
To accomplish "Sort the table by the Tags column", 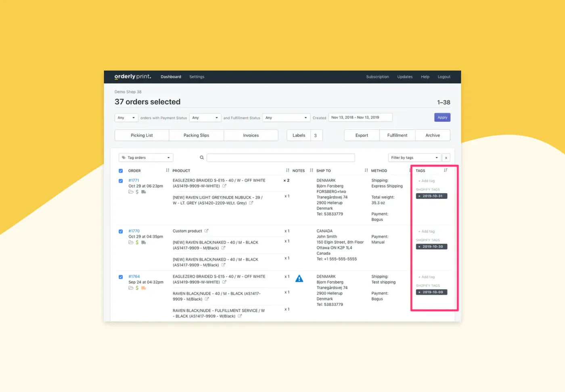I will pyautogui.click(x=446, y=170).
